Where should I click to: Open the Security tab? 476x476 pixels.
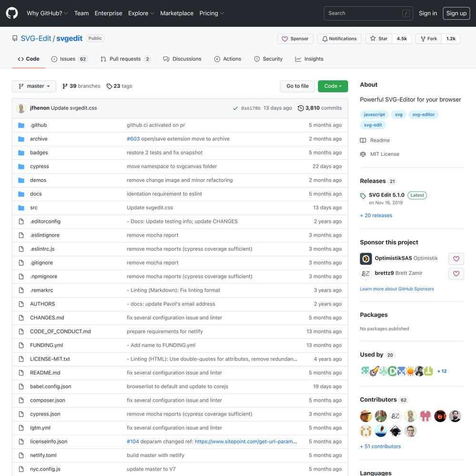(x=268, y=59)
